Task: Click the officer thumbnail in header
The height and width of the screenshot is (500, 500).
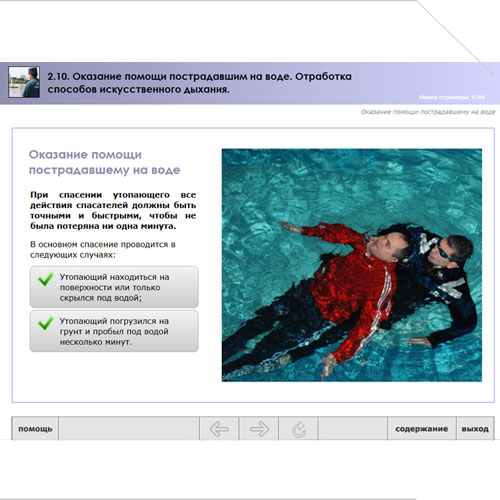Action: click(x=24, y=82)
